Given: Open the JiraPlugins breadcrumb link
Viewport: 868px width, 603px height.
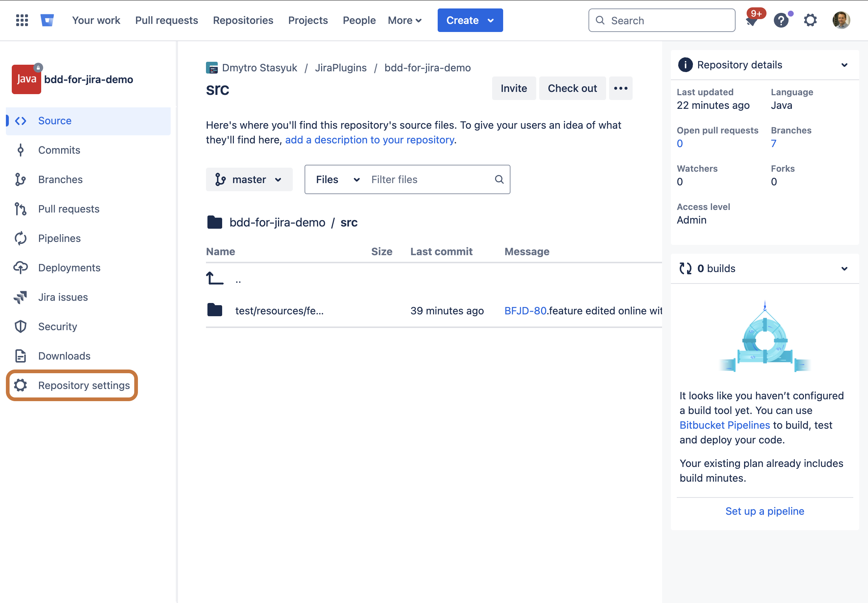Looking at the screenshot, I should (341, 68).
